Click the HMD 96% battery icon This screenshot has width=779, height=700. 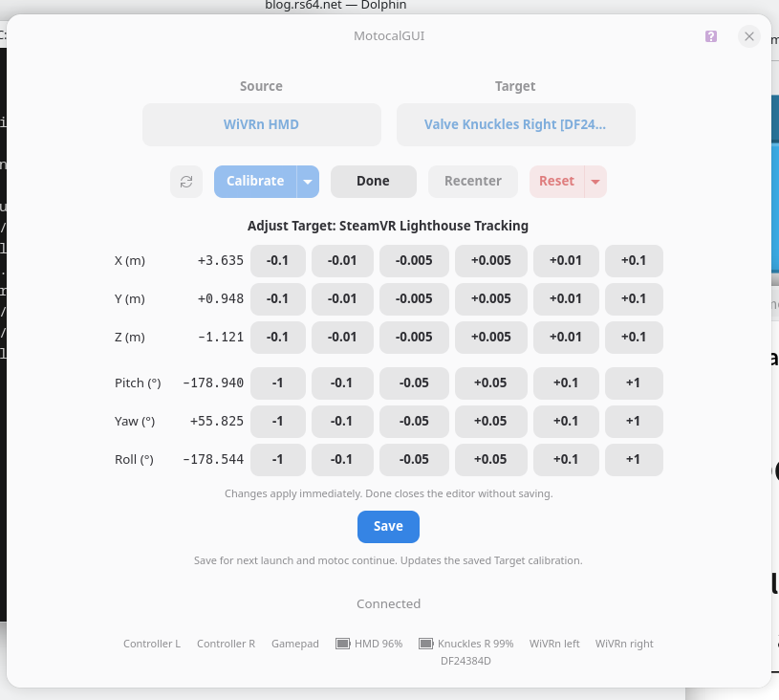343,644
